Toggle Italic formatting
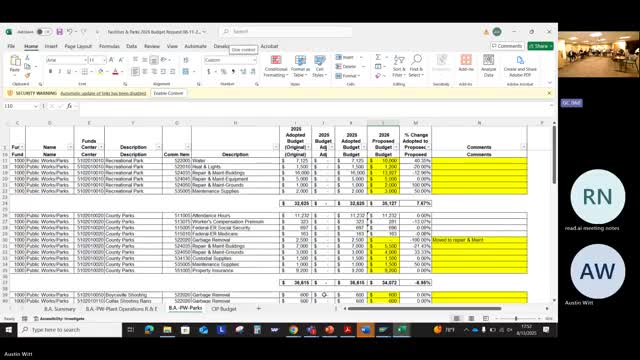This screenshot has height=360, width=640. click(60, 72)
